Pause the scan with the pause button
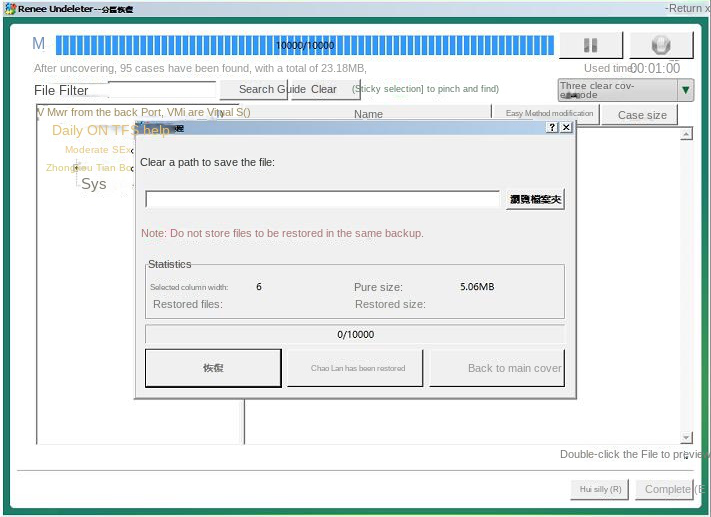Screen dimensions: 711x517 coord(590,45)
